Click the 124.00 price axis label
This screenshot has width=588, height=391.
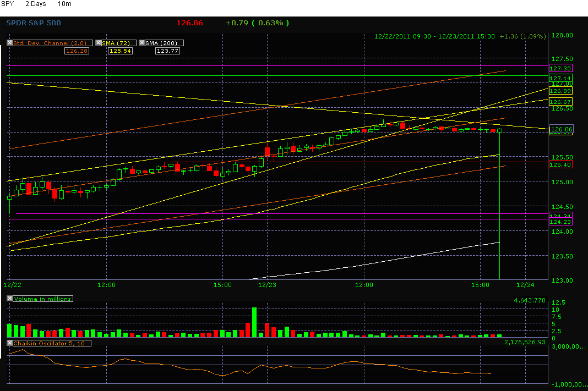tap(562, 232)
